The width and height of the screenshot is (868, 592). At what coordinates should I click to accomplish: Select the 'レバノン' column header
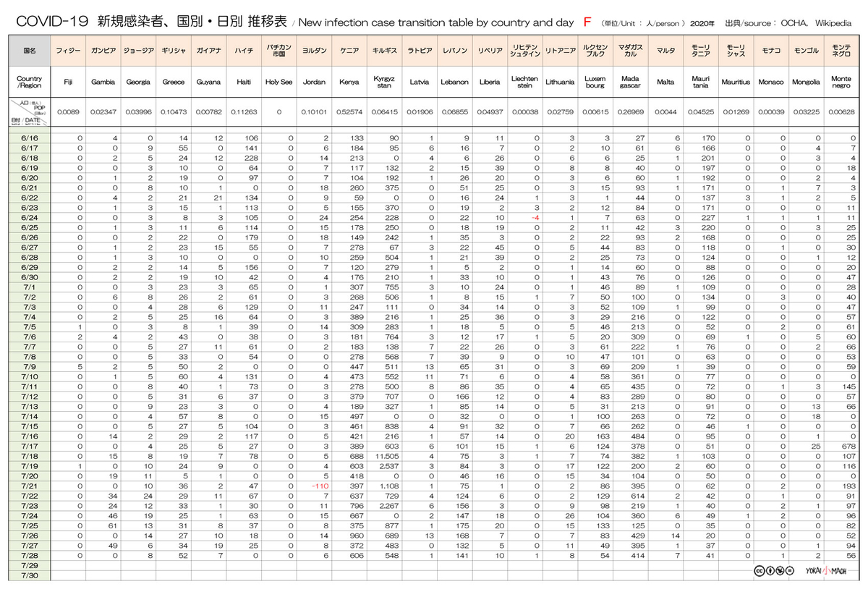coord(454,52)
